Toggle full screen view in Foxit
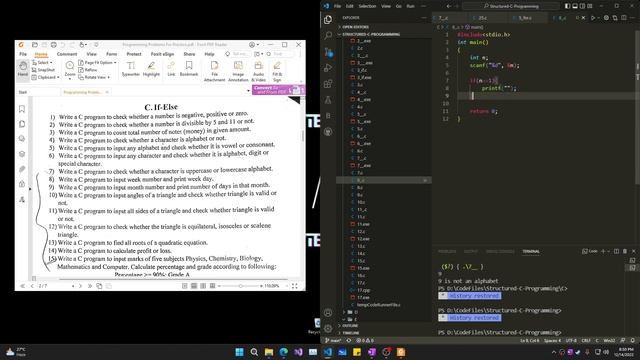 click(x=294, y=286)
